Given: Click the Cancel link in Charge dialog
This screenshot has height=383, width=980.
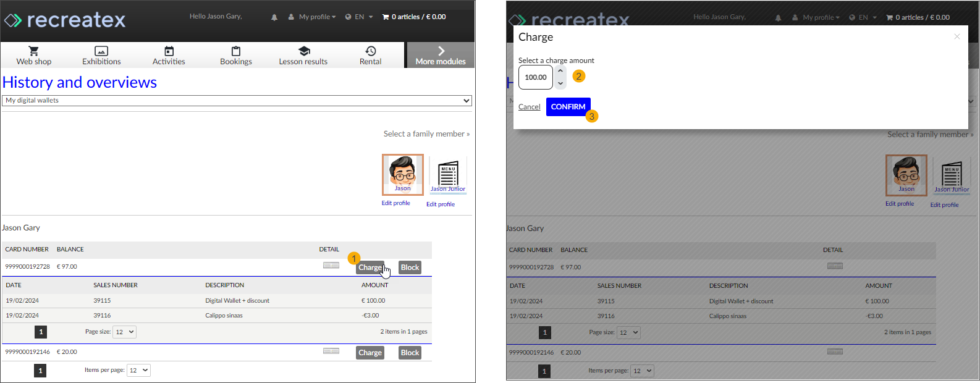Looking at the screenshot, I should point(529,107).
